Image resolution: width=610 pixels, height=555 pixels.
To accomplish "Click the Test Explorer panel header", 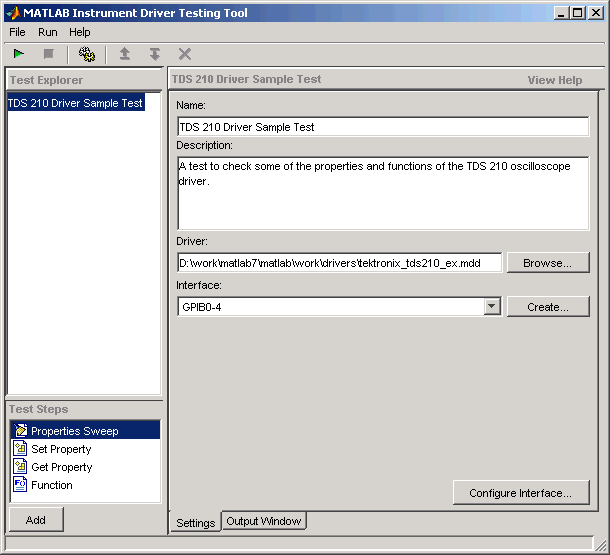I will [84, 80].
